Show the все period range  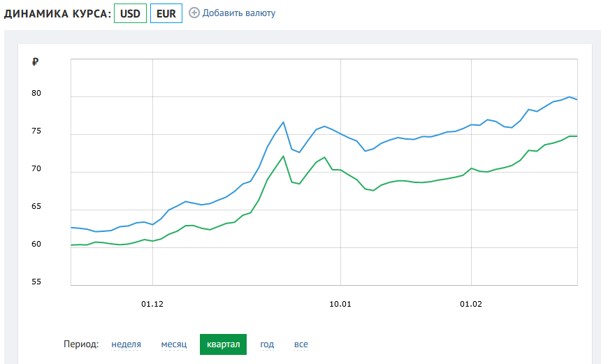pyautogui.click(x=300, y=344)
